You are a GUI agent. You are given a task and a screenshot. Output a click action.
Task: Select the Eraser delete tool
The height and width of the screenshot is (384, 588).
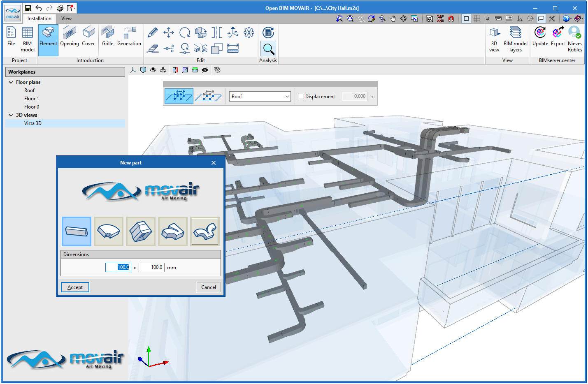tap(153, 49)
